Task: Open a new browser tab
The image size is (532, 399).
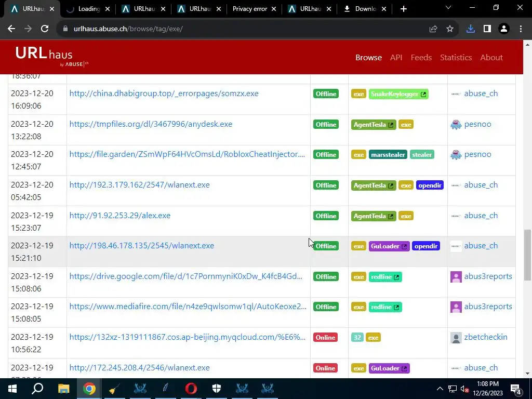Action: point(403,9)
